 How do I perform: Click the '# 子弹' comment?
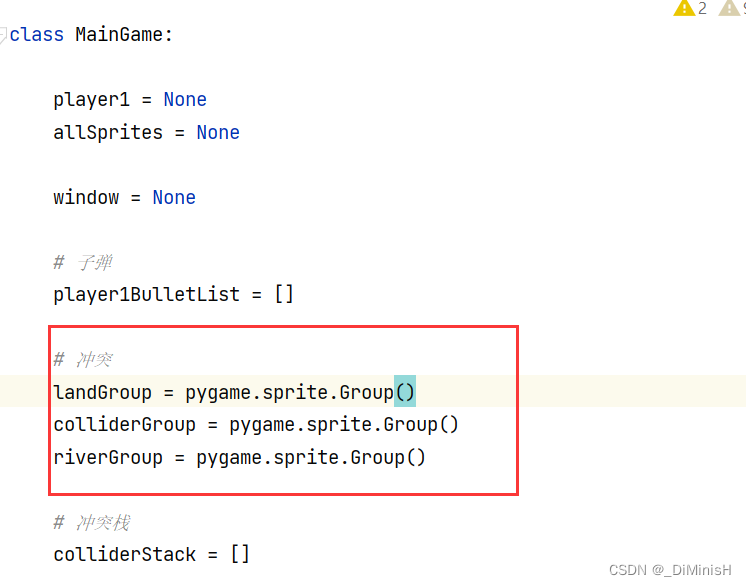(x=83, y=263)
